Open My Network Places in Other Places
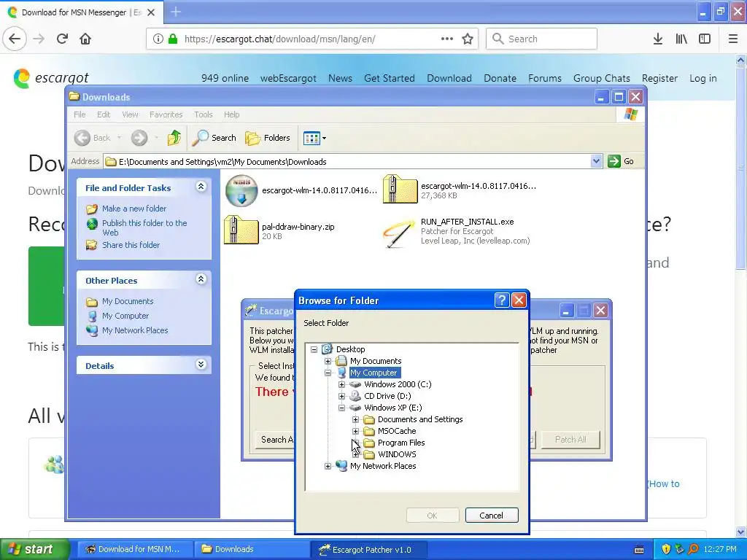Viewport: 747px width, 560px height. [x=135, y=330]
